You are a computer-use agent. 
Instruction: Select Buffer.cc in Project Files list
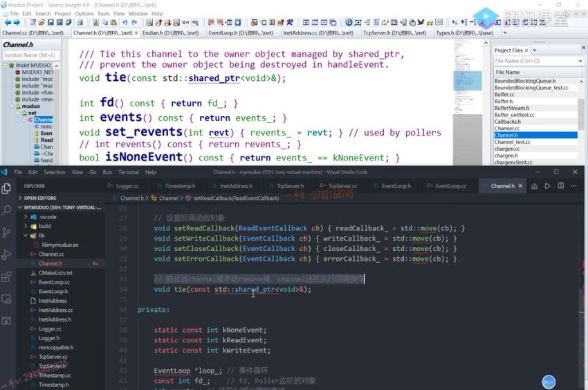(x=504, y=95)
